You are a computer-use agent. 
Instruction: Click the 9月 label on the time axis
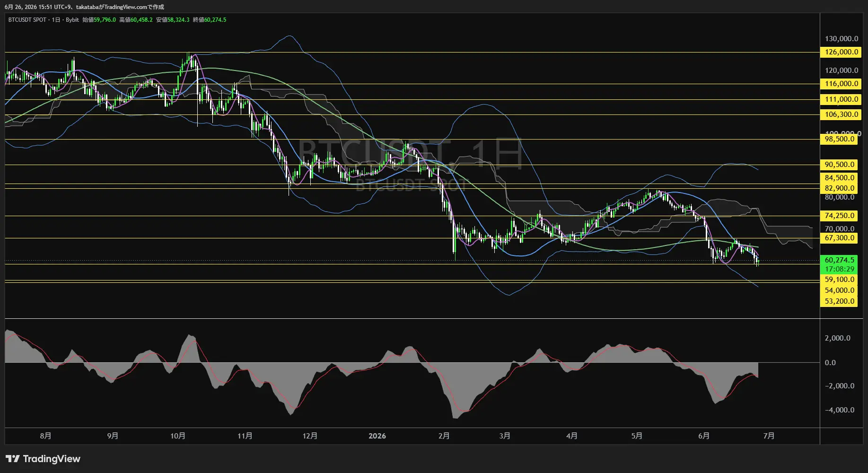point(113,436)
